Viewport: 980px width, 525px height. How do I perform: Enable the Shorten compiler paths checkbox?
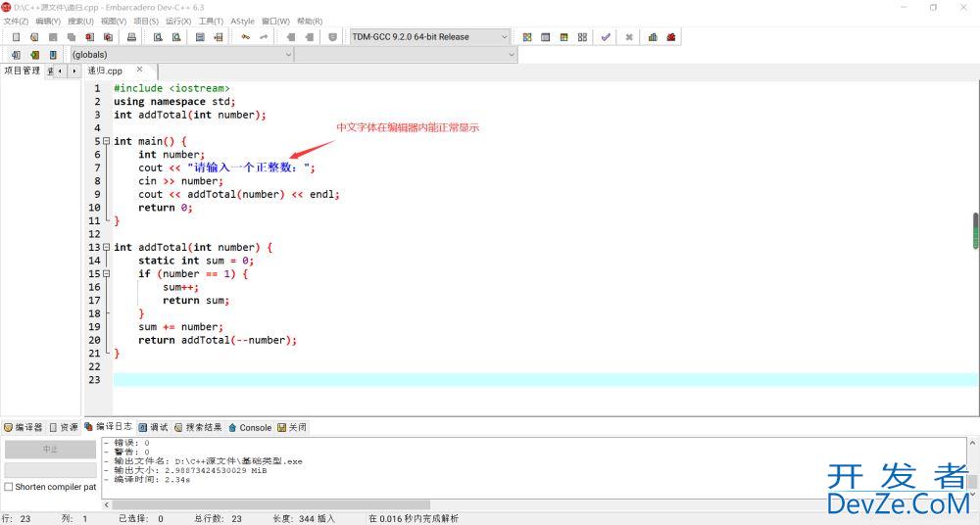coord(9,486)
